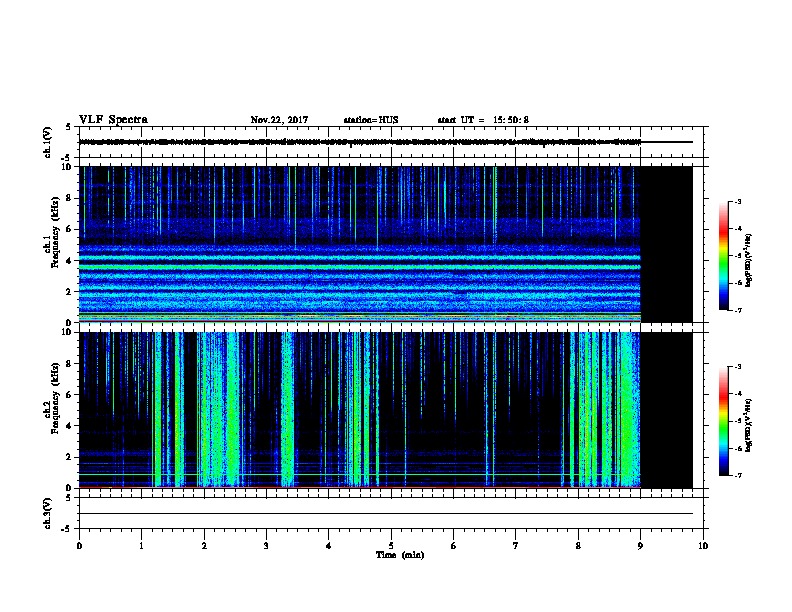The width and height of the screenshot is (792, 612).
Task: Click the ch.1 colorbar log(PSD) label
Action: [749, 260]
